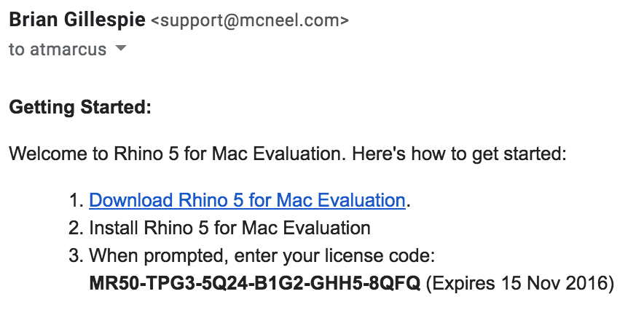Select the support@mcneel.com email address

point(250,20)
